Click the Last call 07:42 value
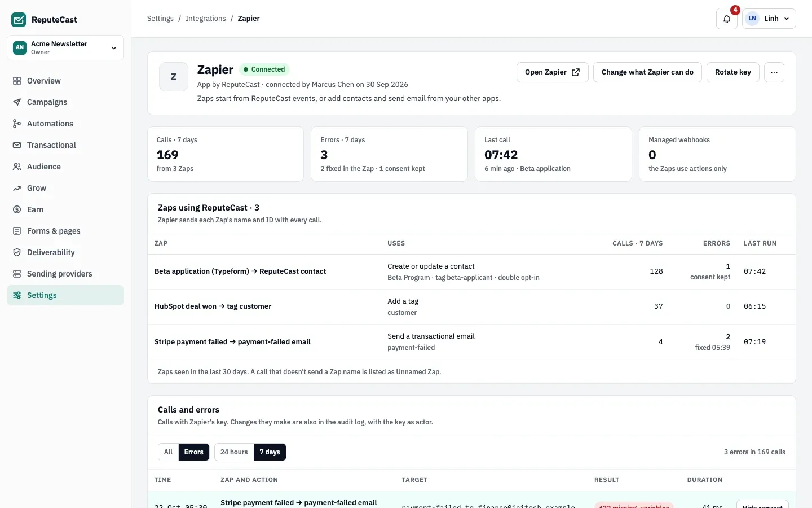 pyautogui.click(x=501, y=155)
